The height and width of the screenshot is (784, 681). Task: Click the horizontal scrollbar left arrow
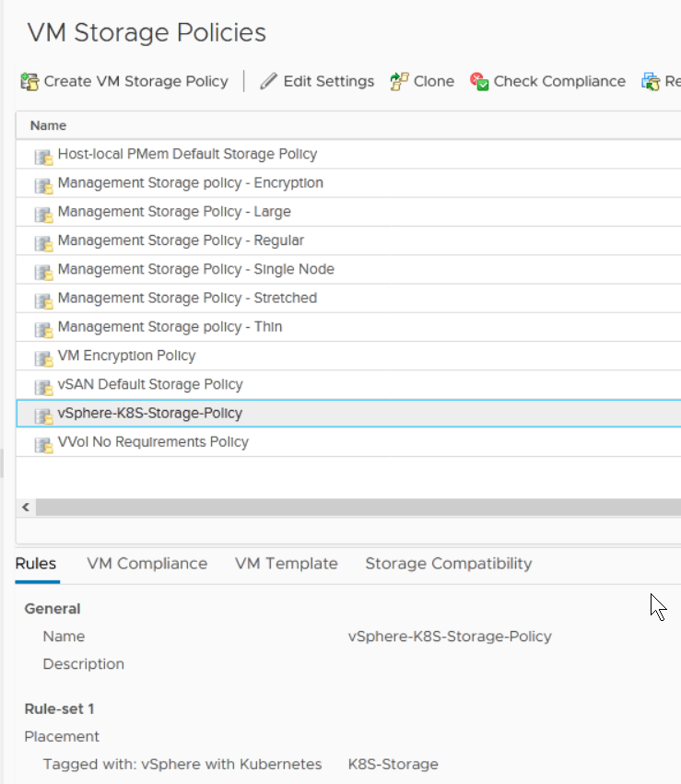(x=26, y=507)
